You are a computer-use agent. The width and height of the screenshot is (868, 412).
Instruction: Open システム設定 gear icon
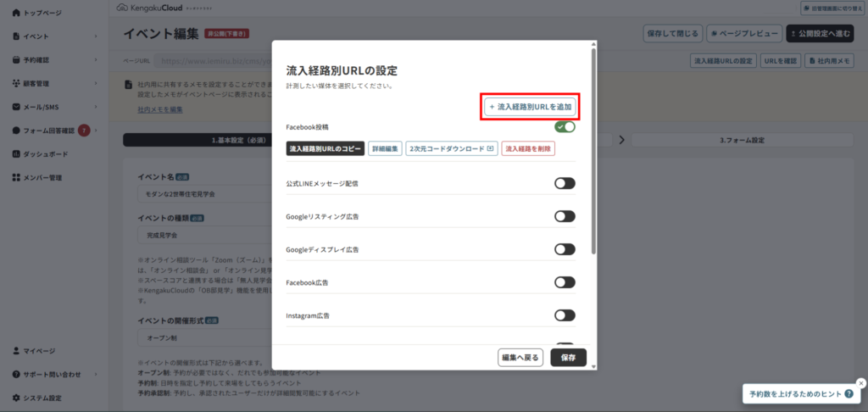click(16, 398)
